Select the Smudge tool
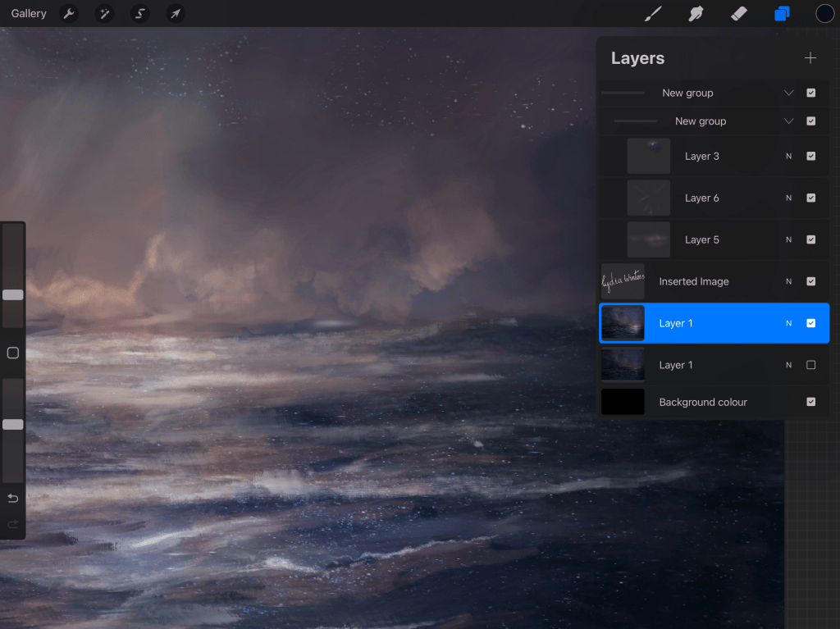The width and height of the screenshot is (840, 629). (696, 14)
